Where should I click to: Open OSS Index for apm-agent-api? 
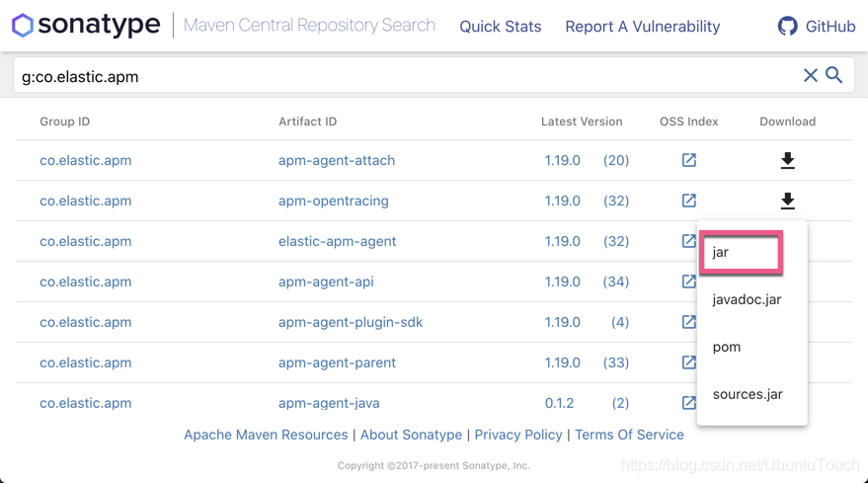click(688, 282)
